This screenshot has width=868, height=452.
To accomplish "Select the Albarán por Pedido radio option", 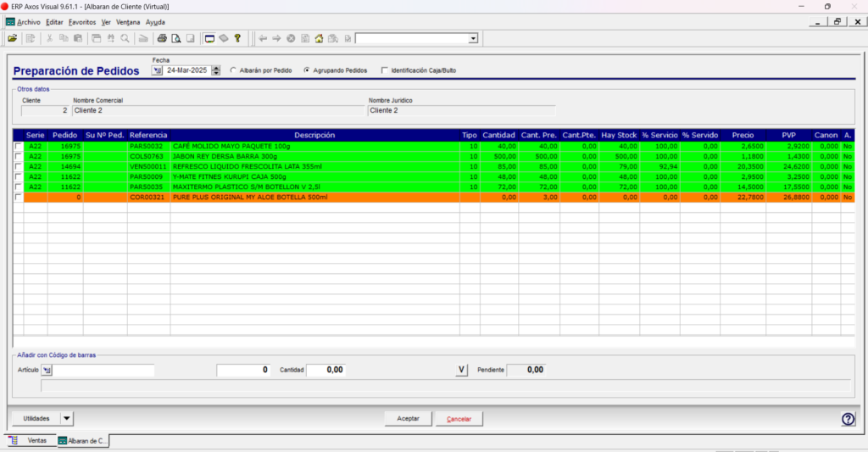I will pos(233,70).
